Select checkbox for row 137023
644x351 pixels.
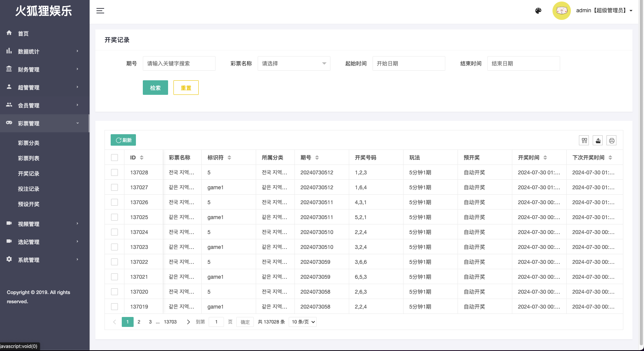pos(114,247)
